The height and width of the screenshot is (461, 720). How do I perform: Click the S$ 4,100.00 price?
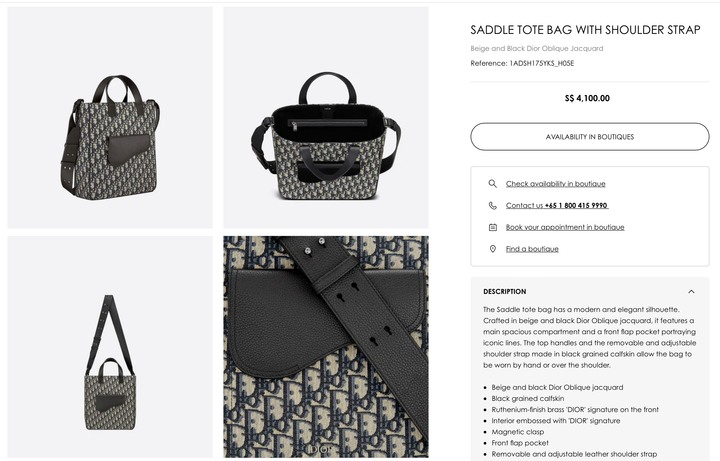tap(587, 98)
